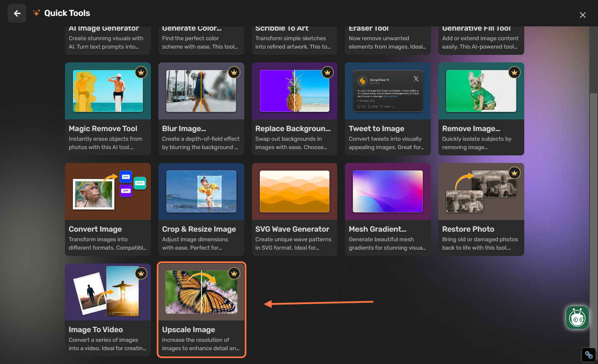
Task: Select the Tweet to Image title
Action: tap(376, 129)
